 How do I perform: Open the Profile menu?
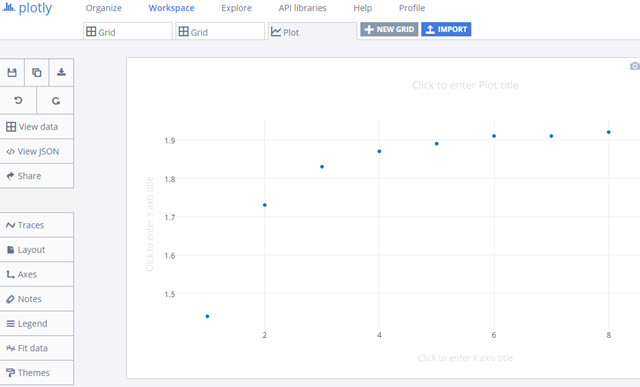click(412, 8)
